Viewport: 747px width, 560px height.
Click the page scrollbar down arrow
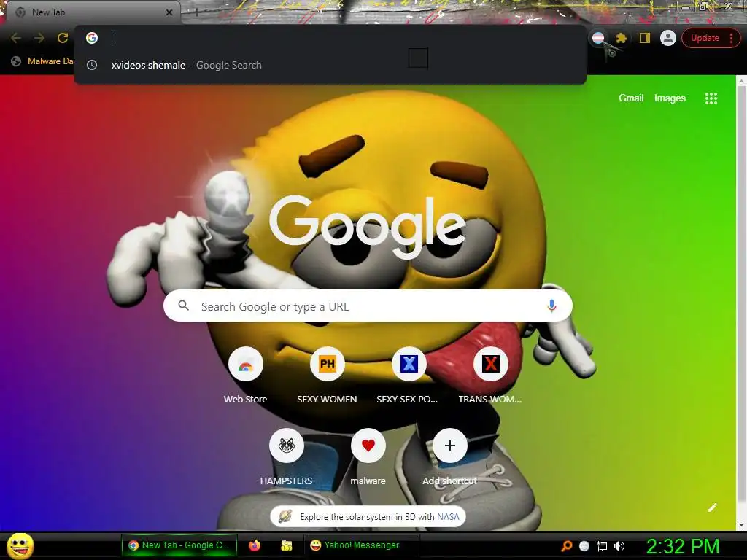point(742,525)
